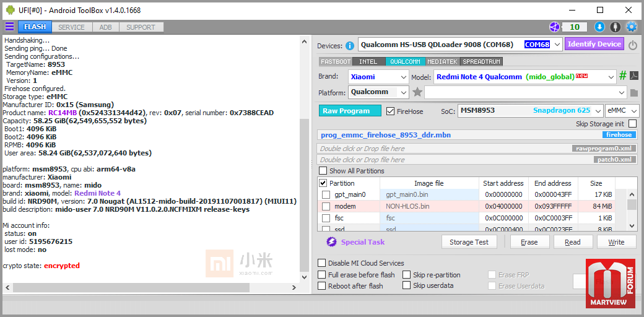Click the grey power icon
This screenshot has width=644, height=317.
point(633,45)
